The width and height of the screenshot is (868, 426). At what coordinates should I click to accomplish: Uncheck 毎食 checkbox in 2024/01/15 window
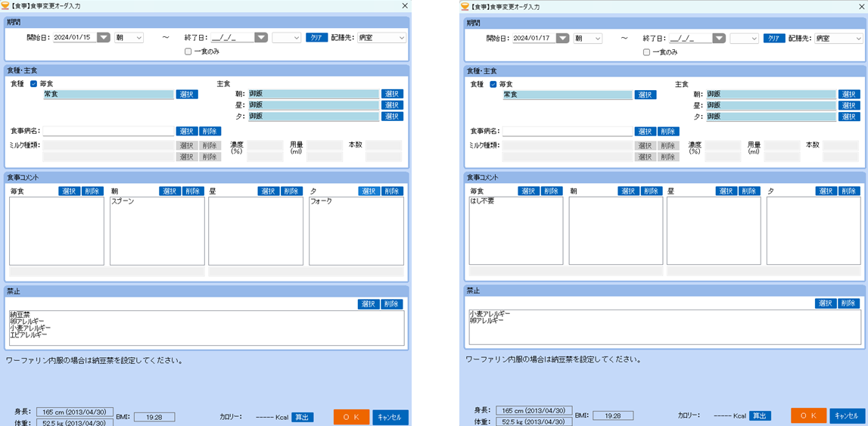[x=33, y=84]
